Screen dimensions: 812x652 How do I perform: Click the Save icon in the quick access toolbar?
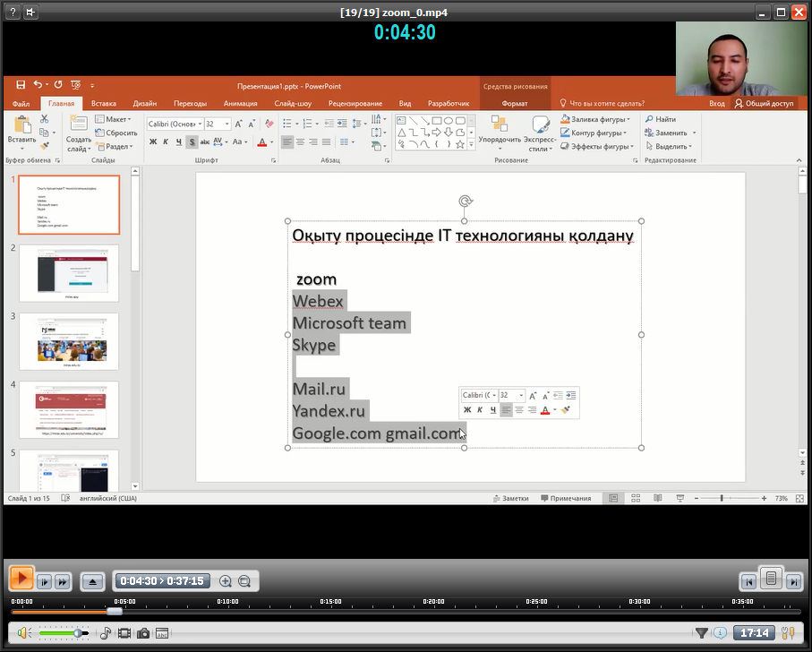click(x=21, y=85)
